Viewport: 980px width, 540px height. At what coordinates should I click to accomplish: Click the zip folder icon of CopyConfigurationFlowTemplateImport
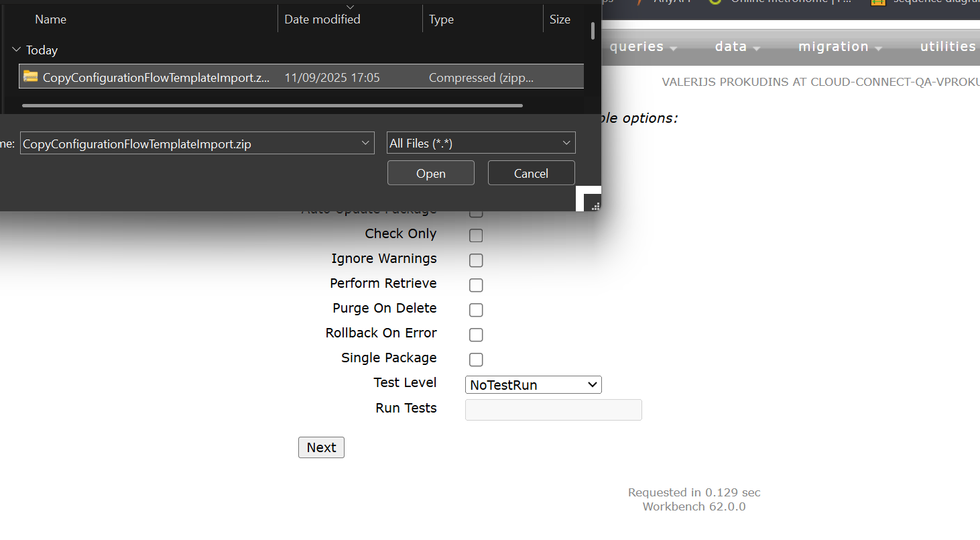pos(30,76)
